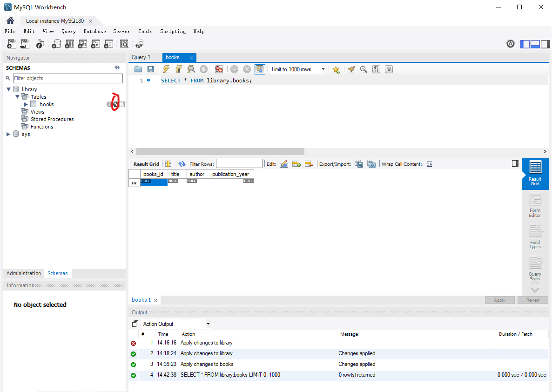Commit the transaction check icon
Image resolution: width=552 pixels, height=392 pixels.
pyautogui.click(x=235, y=69)
